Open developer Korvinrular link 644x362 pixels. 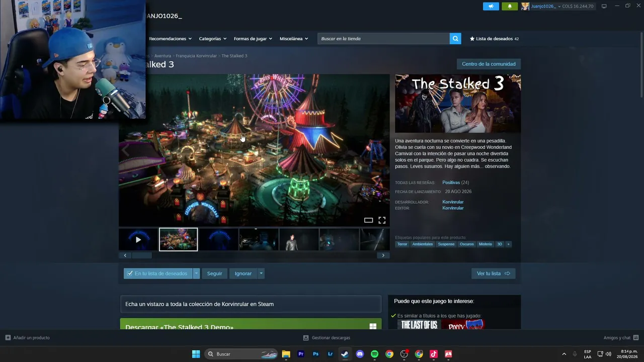pyautogui.click(x=453, y=202)
